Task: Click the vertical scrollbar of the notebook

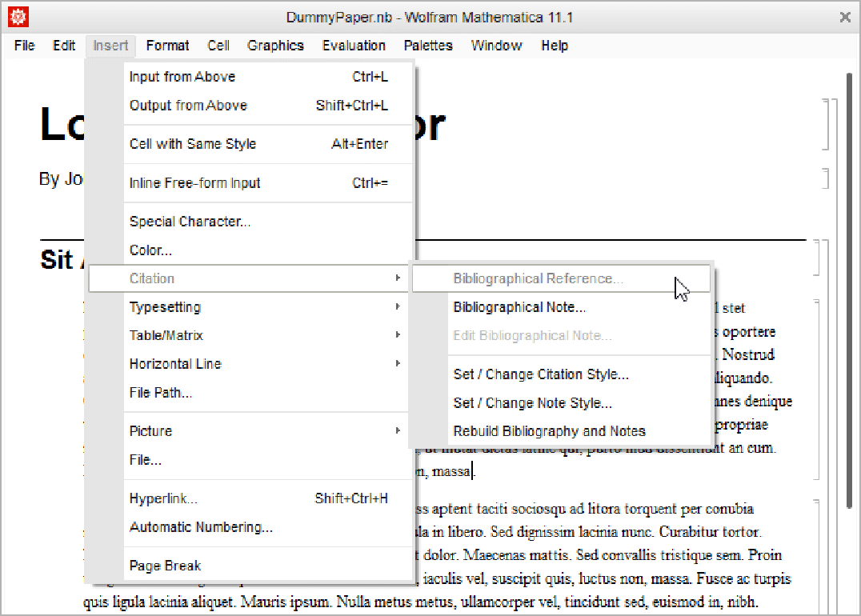Action: click(850, 288)
